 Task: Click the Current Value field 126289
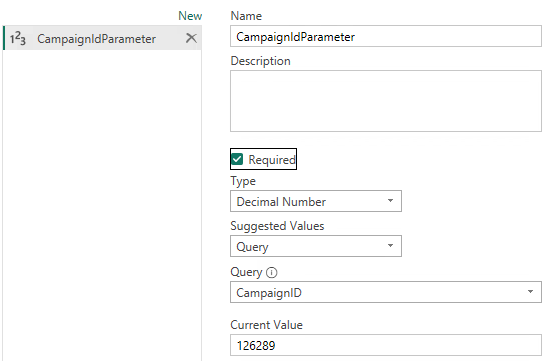(x=386, y=345)
